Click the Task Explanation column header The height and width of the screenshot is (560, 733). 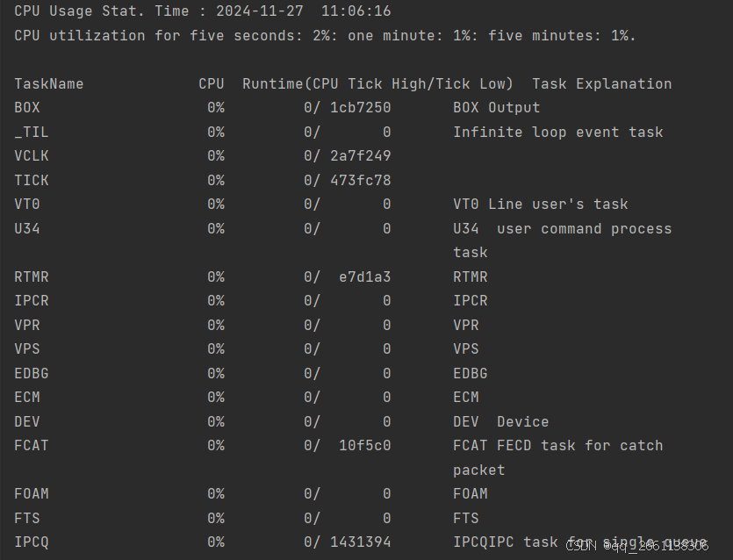pos(601,84)
